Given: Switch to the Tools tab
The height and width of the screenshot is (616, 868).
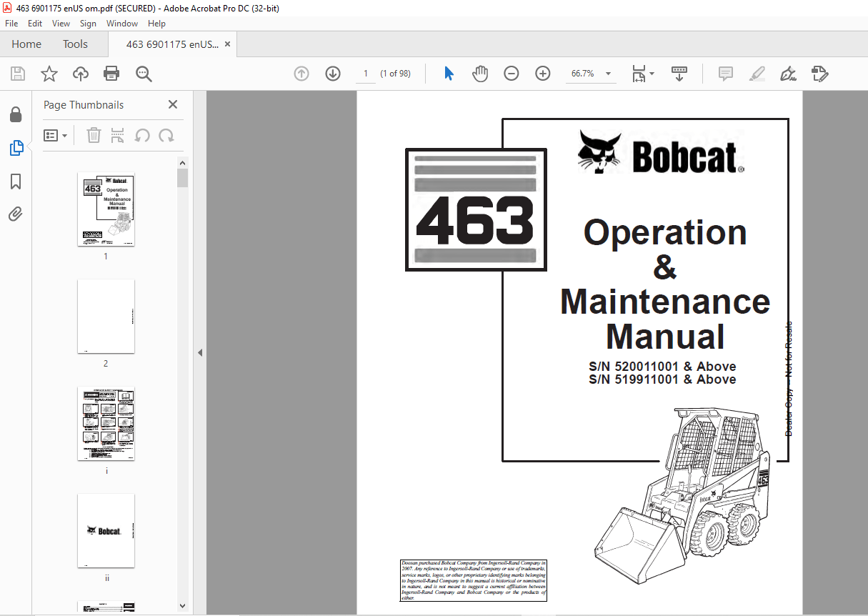Looking at the screenshot, I should [75, 44].
